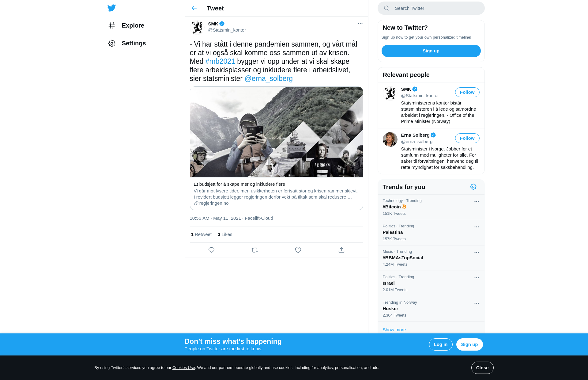The height and width of the screenshot is (380, 588).
Task: Like the tweet with the heart icon
Action: [298, 250]
